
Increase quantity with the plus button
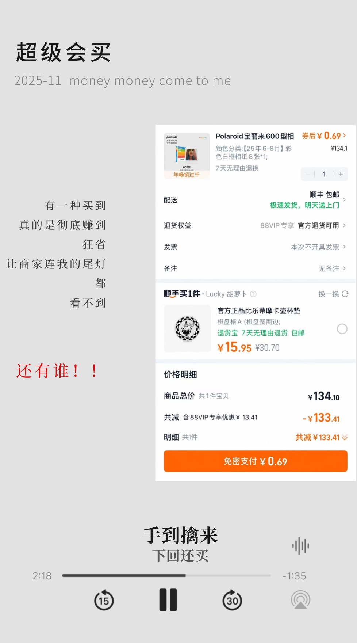(341, 174)
